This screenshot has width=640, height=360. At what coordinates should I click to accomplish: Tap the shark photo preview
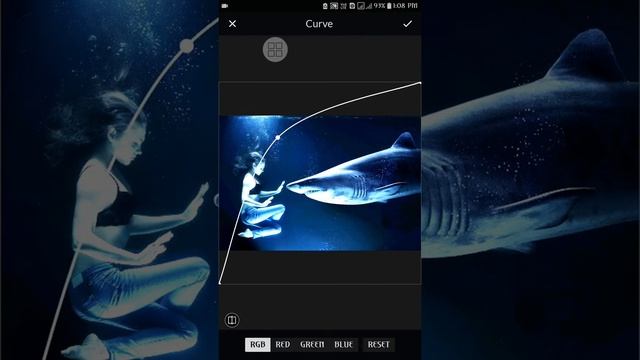point(320,183)
